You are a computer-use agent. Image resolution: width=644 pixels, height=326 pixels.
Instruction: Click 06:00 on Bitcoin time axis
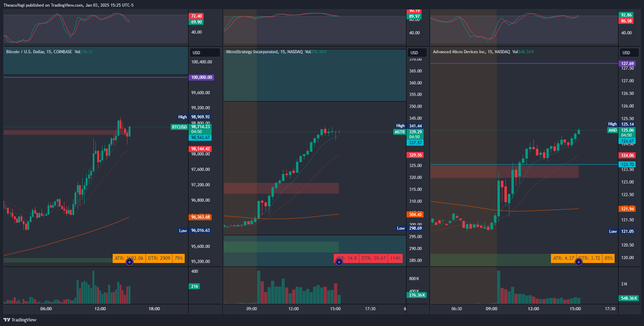[x=46, y=309]
